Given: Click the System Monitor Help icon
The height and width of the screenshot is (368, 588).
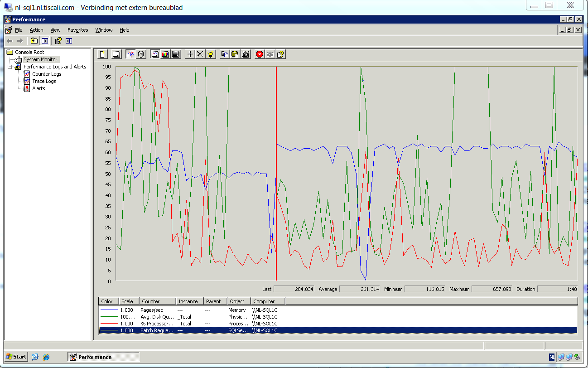Looking at the screenshot, I should tap(280, 54).
